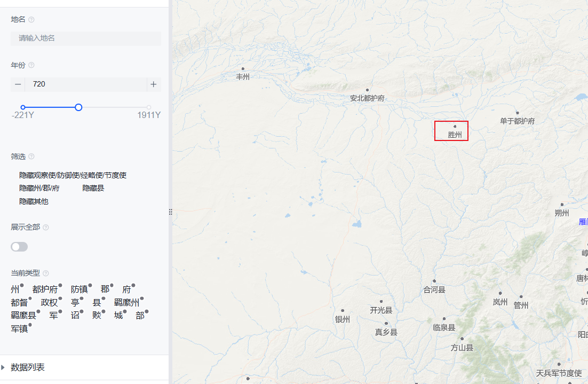This screenshot has width=588, height=384.
Task: Toggle 隐藏观察使/防御使/经略使/节度使 filter
Action: 73,175
